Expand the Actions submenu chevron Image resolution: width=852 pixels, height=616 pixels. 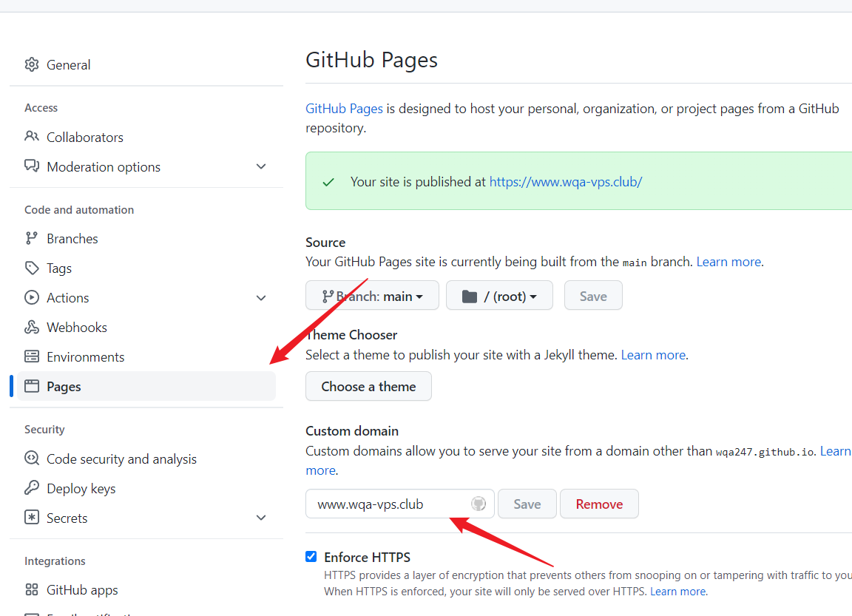click(x=261, y=297)
